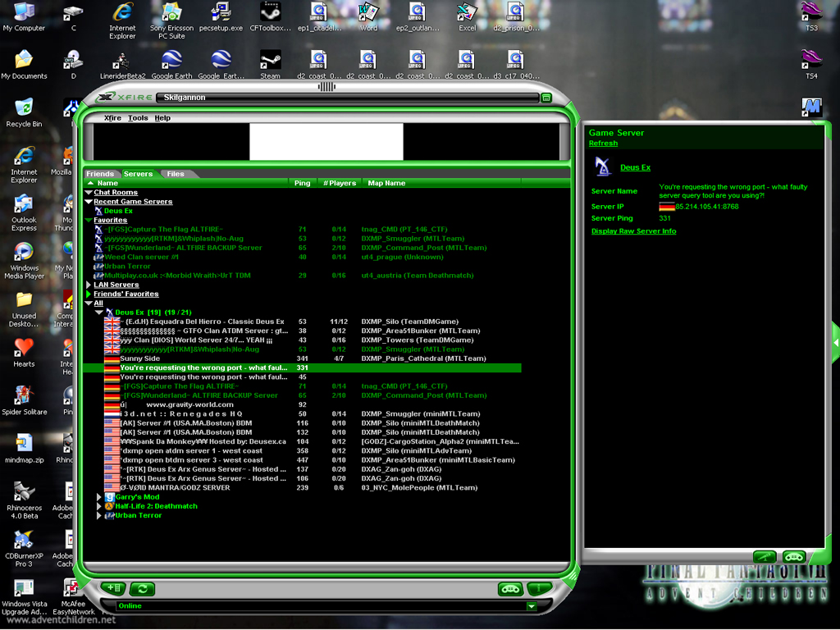Expand Friends' Favorites group
The image size is (840, 630).
click(x=89, y=294)
